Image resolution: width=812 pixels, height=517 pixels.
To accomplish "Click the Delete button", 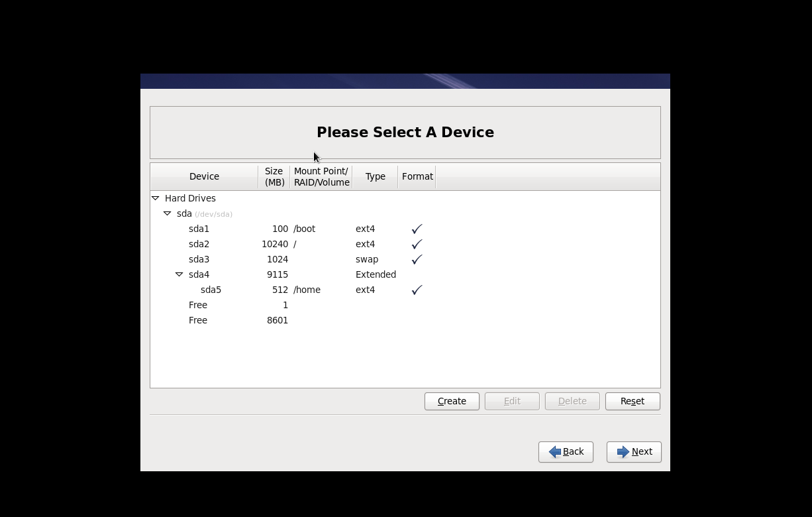I will [572, 401].
